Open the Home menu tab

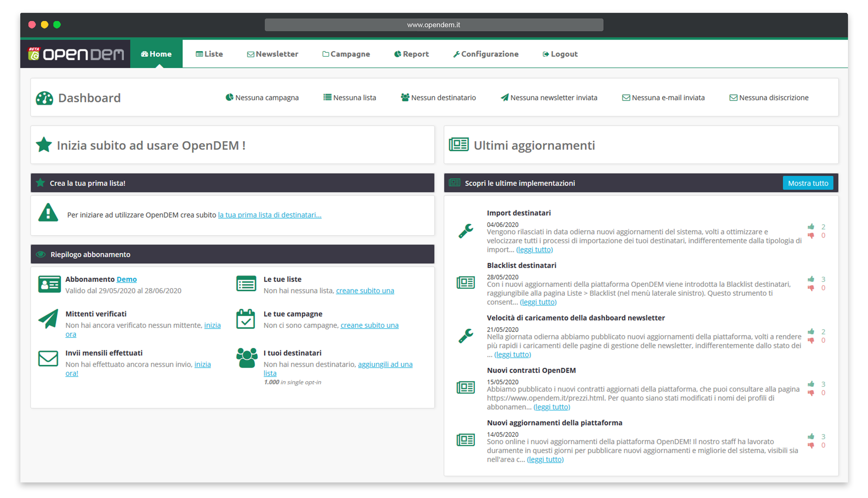pyautogui.click(x=156, y=54)
